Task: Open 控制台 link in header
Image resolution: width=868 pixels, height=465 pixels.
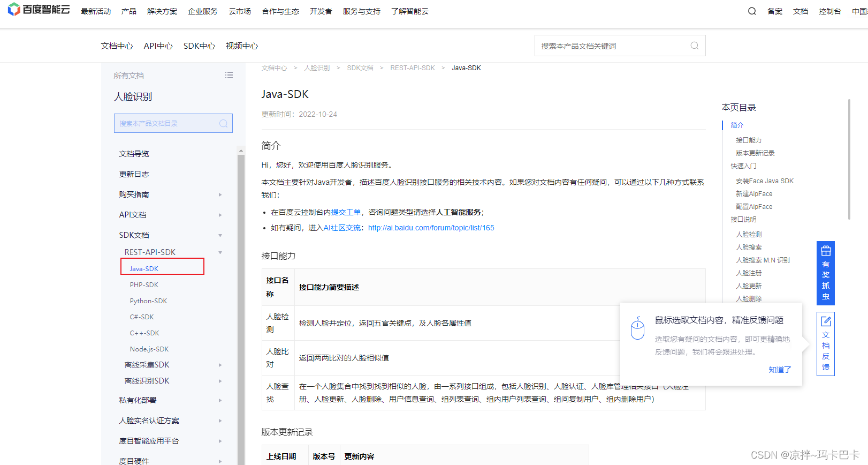Action: click(x=830, y=11)
